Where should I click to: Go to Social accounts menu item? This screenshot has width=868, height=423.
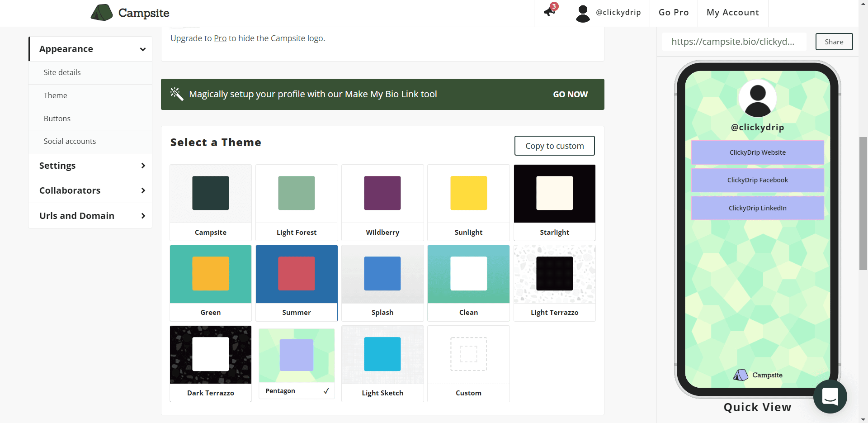70,141
